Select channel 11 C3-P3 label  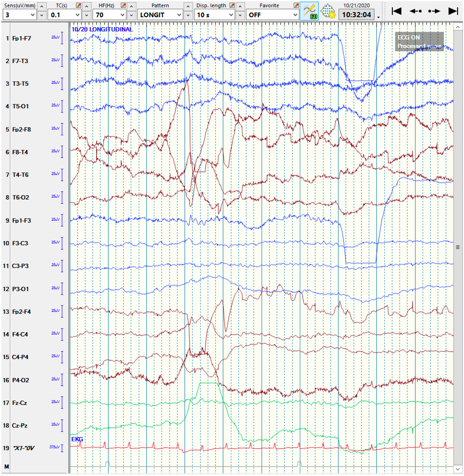point(20,266)
